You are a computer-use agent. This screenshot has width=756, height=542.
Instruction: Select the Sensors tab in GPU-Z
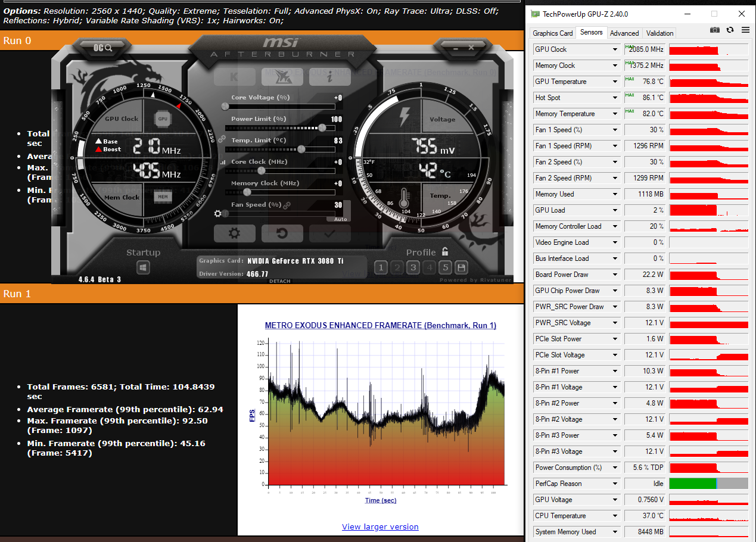point(591,33)
